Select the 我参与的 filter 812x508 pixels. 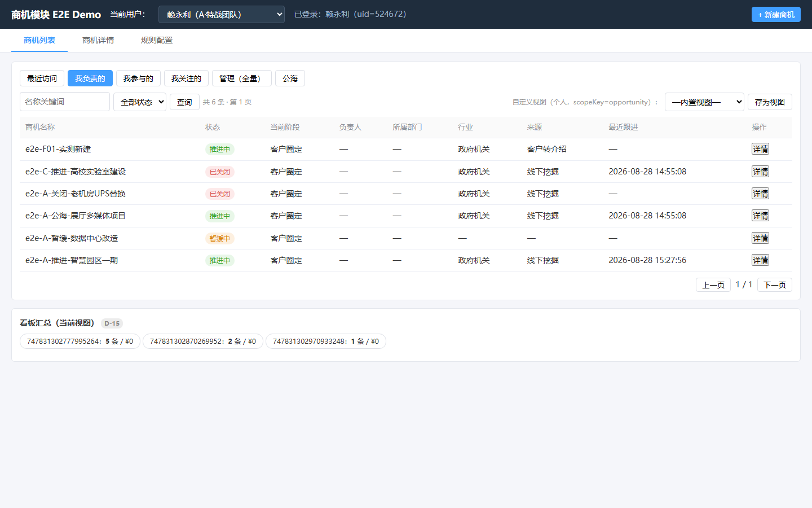(x=138, y=78)
